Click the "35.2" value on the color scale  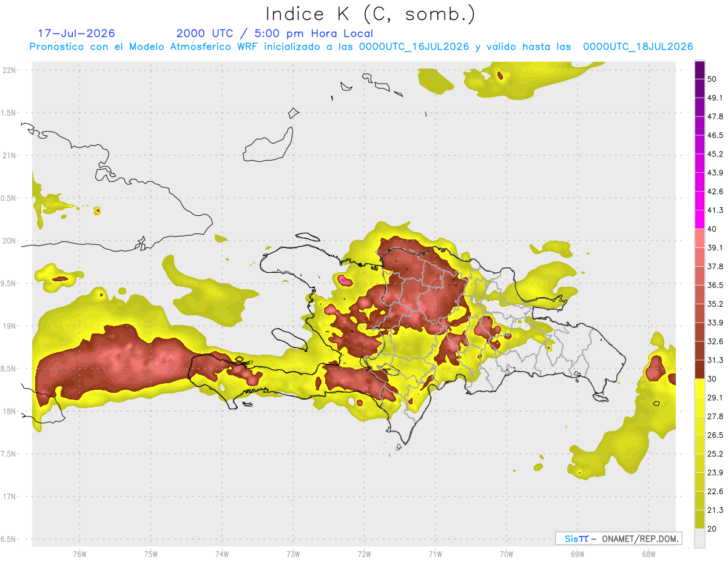coord(715,304)
